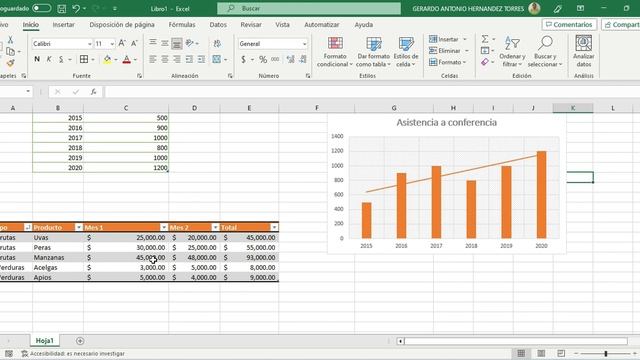Open the Fórmulas tab

click(182, 25)
